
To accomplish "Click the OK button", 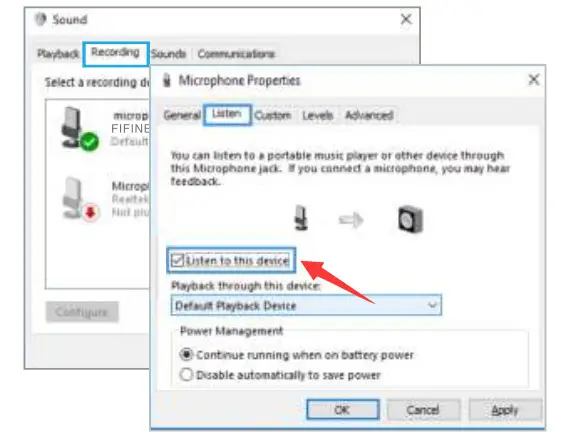I will pyautogui.click(x=343, y=410).
